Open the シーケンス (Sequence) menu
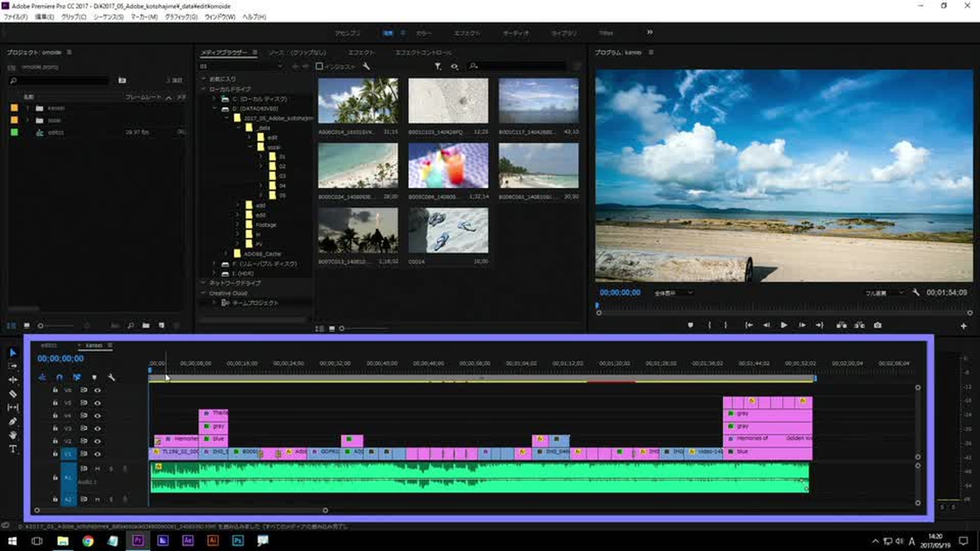 pyautogui.click(x=108, y=17)
